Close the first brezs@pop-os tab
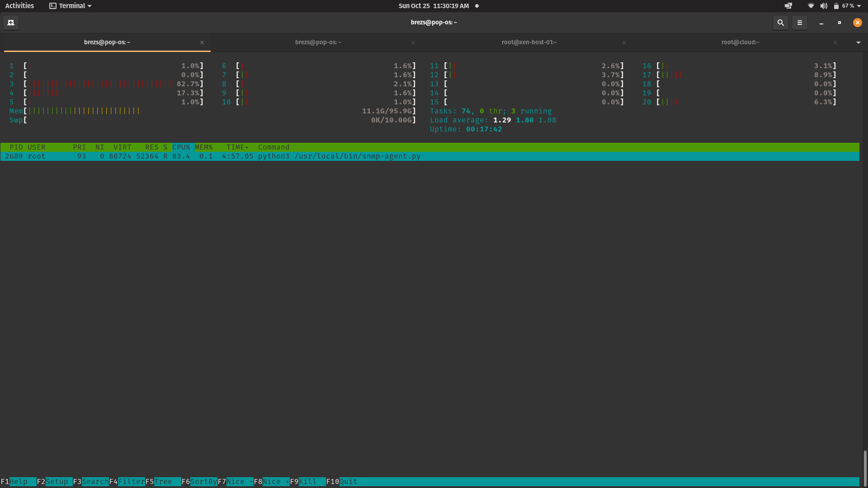This screenshot has height=488, width=868. click(202, 42)
